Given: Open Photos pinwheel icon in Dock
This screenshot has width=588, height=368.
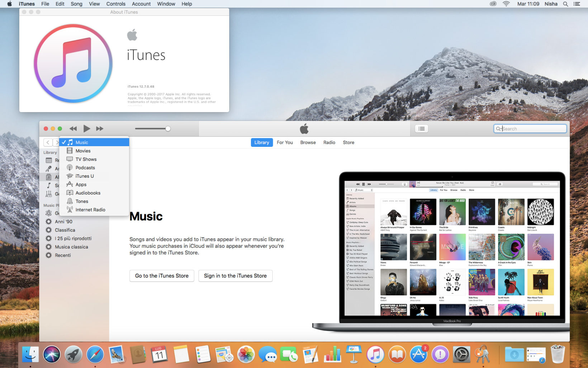Looking at the screenshot, I should click(246, 355).
